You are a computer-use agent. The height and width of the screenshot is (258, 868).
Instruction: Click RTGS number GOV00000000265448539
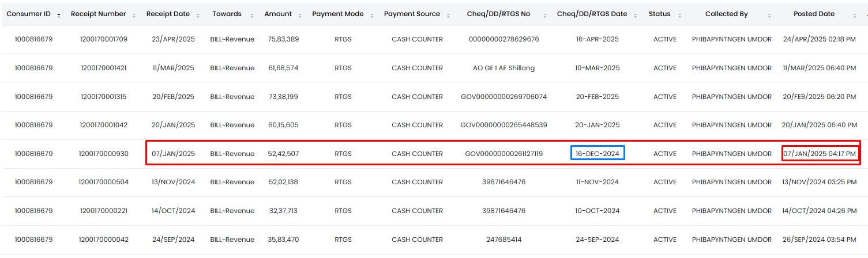(x=503, y=125)
